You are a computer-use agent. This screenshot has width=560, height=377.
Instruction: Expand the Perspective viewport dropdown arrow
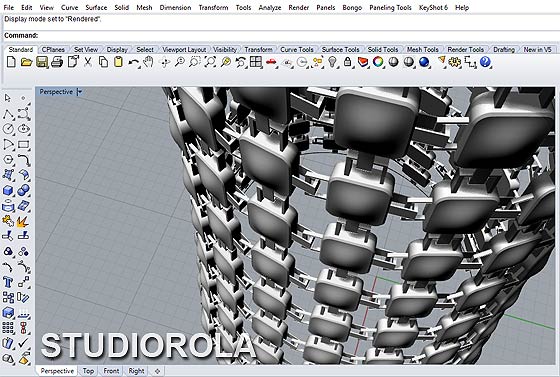(80, 92)
